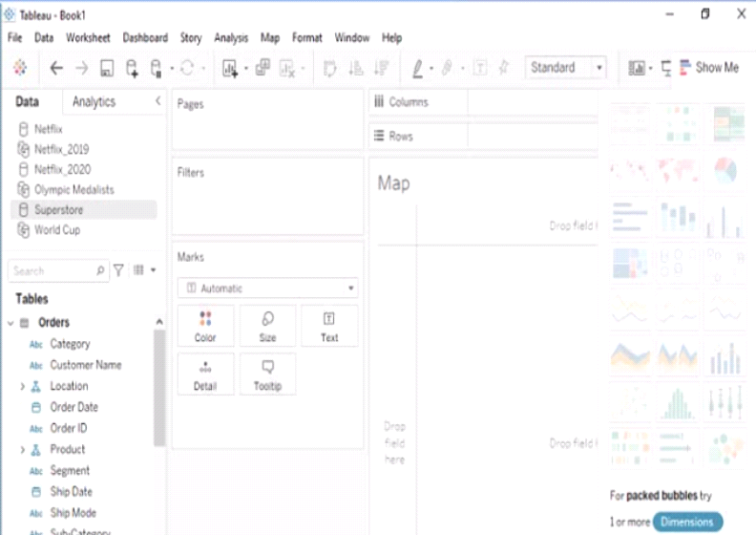Expand the Product hierarchy
This screenshot has height=535, width=756.
[22, 450]
